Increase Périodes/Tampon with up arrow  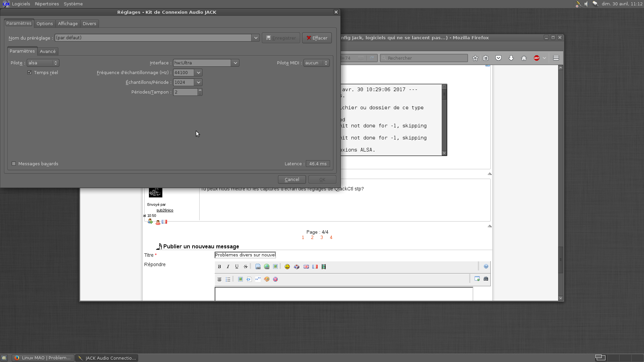[200, 90]
